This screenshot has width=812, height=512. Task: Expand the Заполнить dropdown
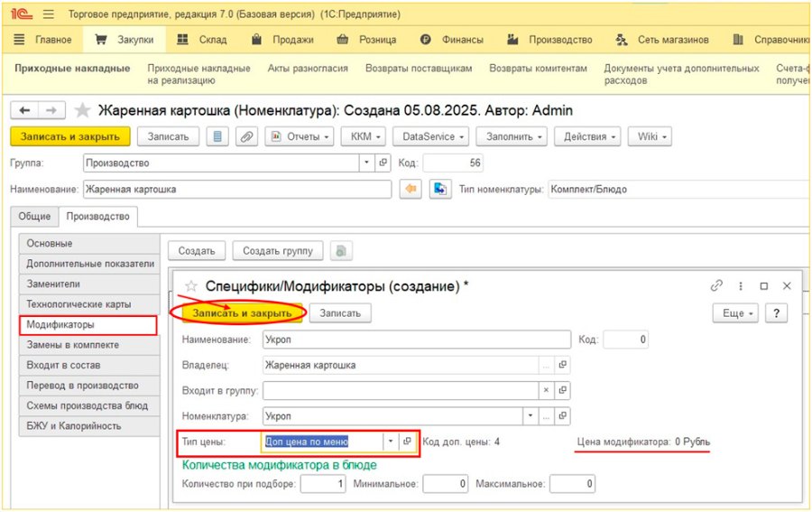click(x=512, y=137)
